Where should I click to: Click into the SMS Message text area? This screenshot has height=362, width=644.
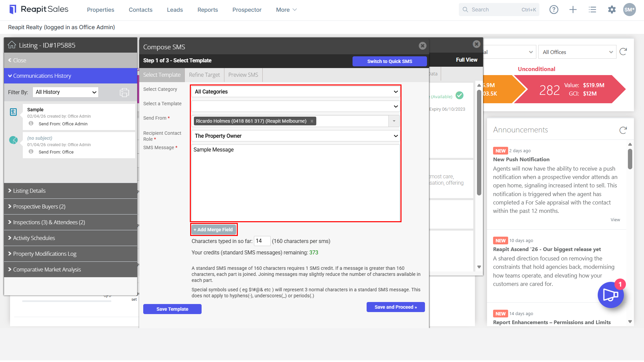[296, 183]
